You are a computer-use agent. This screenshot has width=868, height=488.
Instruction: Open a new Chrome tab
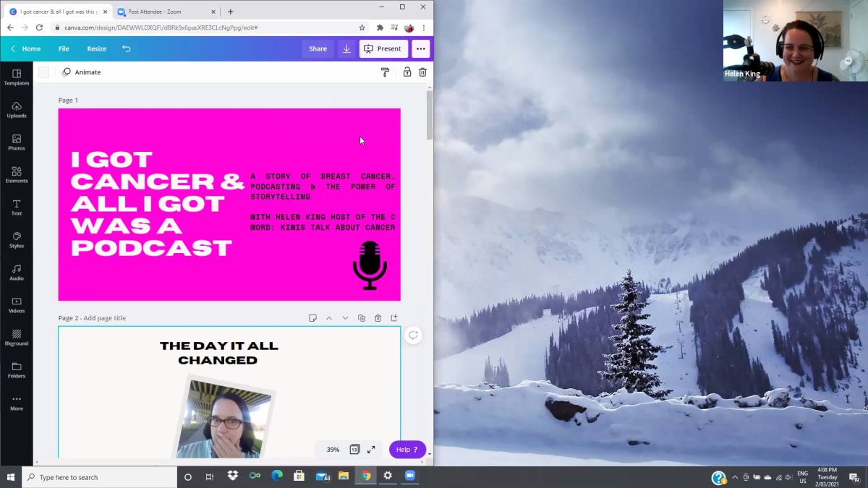click(230, 12)
